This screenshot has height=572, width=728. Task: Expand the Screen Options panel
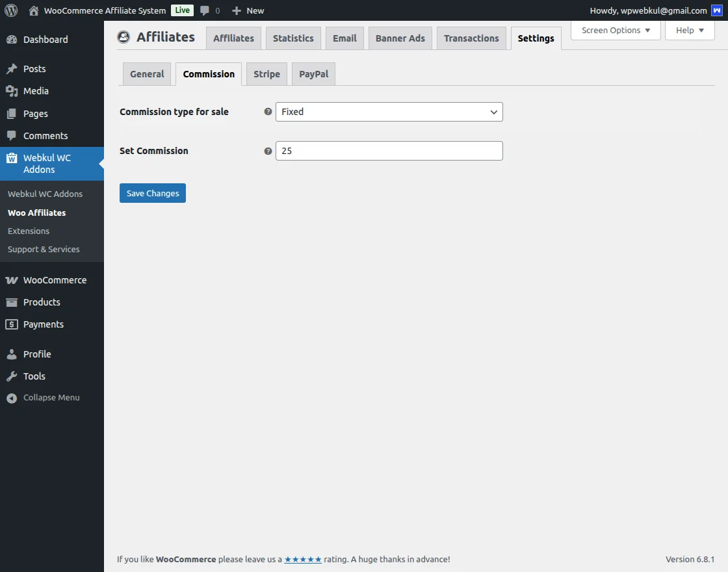[616, 30]
